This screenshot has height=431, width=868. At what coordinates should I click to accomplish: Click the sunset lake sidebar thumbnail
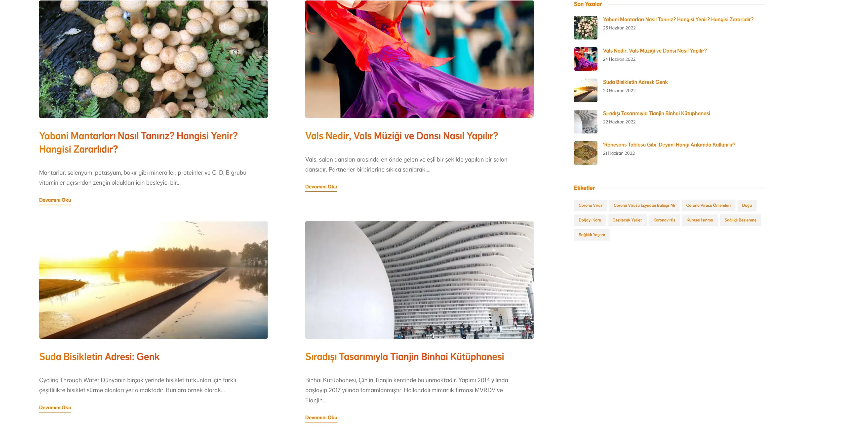point(586,90)
